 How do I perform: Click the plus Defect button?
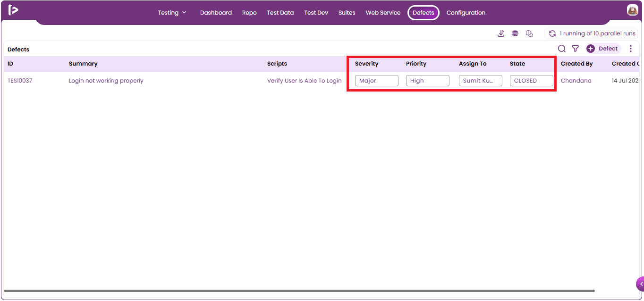(603, 49)
